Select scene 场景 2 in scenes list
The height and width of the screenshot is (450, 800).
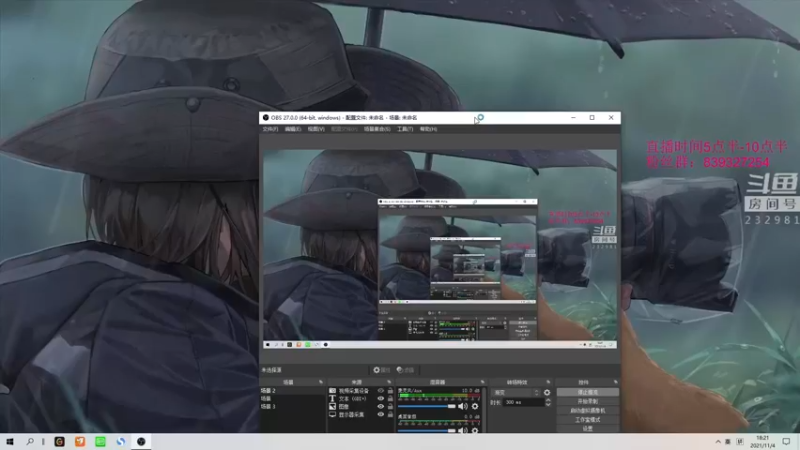[x=292, y=391]
